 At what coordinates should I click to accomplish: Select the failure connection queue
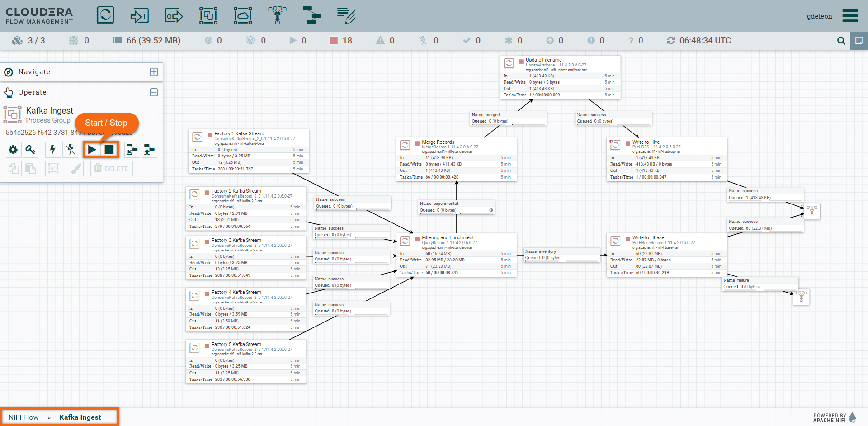[760, 284]
